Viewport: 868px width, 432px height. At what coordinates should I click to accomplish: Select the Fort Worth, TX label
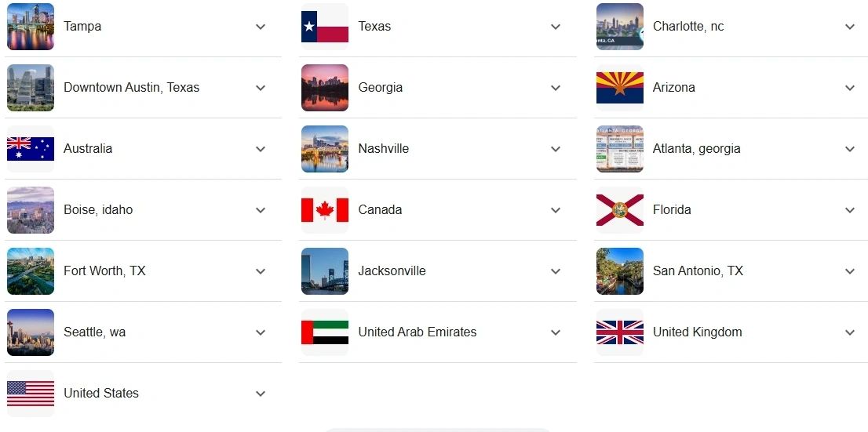(x=104, y=271)
